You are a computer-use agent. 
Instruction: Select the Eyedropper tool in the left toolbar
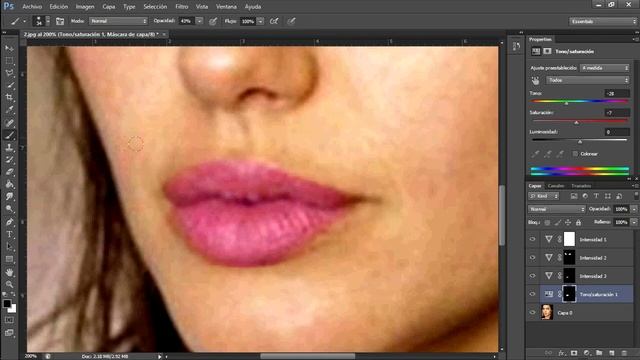point(9,110)
